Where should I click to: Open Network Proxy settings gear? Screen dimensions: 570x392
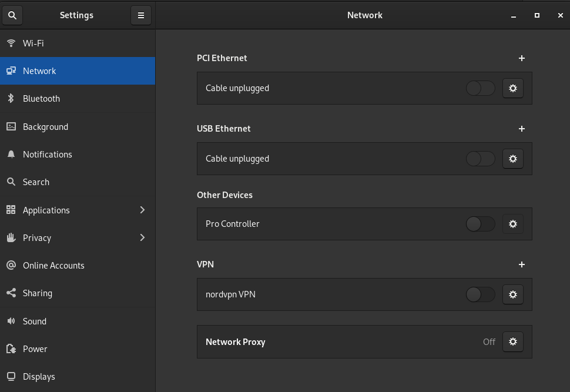(512, 341)
